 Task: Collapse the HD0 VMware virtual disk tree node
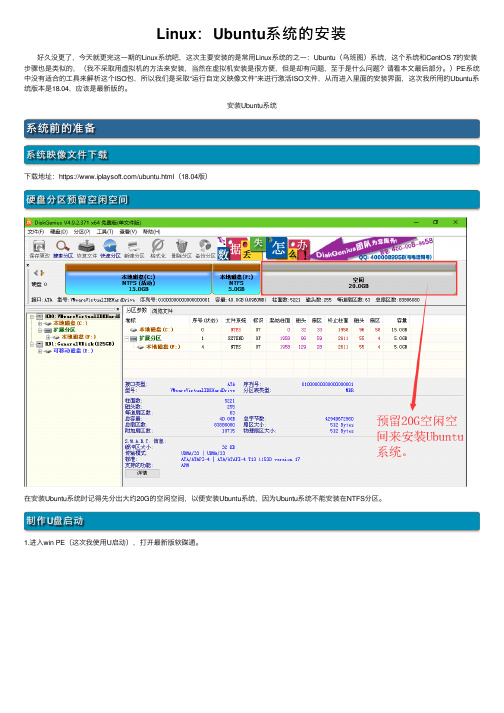click(32, 316)
